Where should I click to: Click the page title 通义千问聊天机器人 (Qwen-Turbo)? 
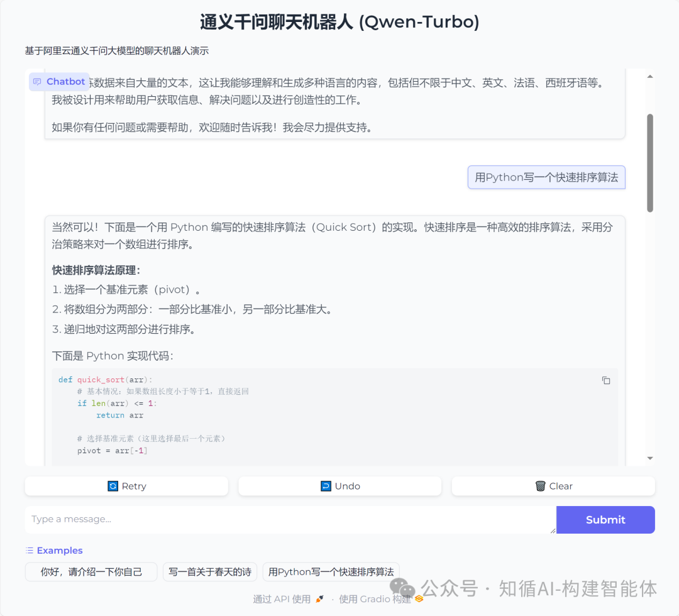pos(339,21)
